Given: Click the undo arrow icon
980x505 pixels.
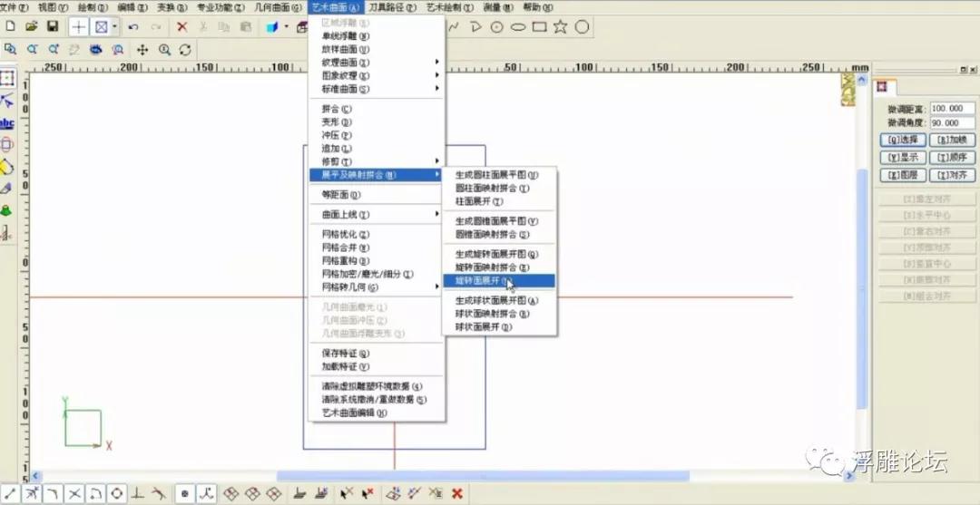Looking at the screenshot, I should tap(133, 27).
